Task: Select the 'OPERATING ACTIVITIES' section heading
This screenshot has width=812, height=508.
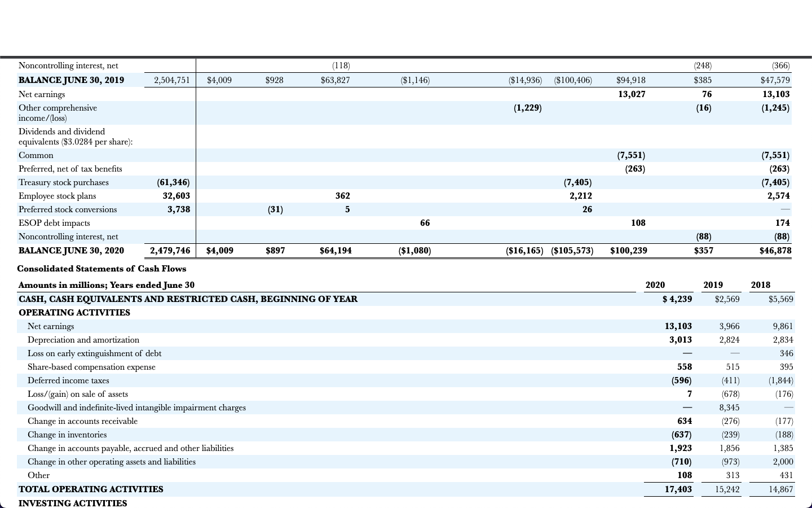Action: click(x=74, y=313)
